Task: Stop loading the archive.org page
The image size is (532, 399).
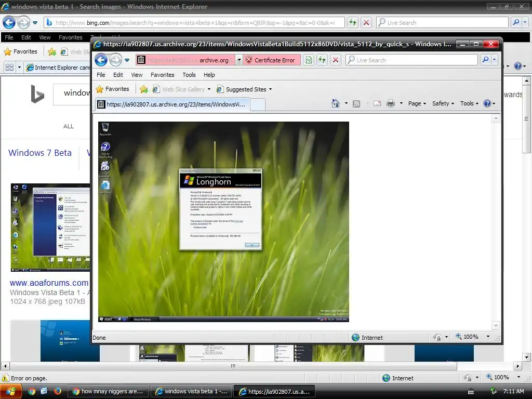Action: point(335,60)
